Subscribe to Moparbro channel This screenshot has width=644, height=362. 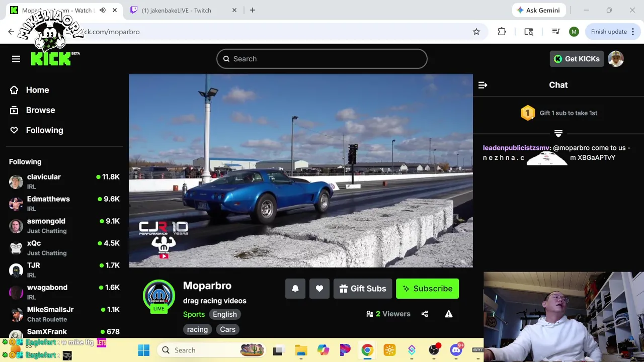coord(427,289)
